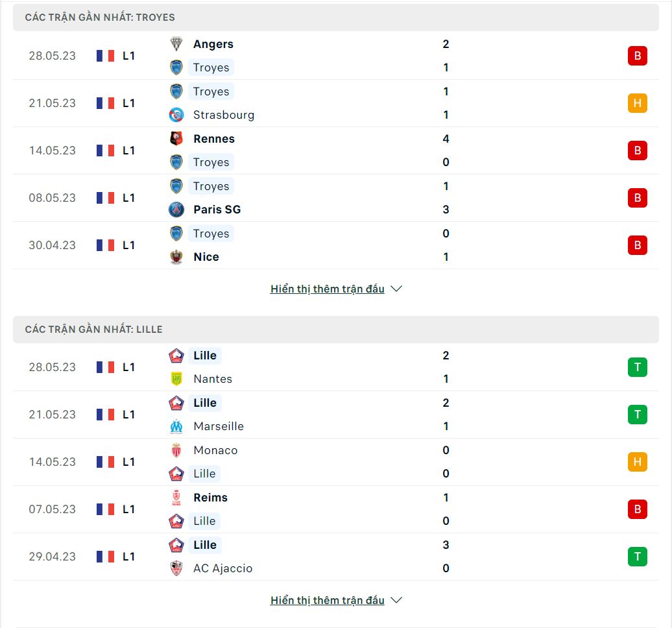The image size is (672, 628).
Task: Click orange H badge for Troyes vs Strasbourg
Action: point(637,103)
